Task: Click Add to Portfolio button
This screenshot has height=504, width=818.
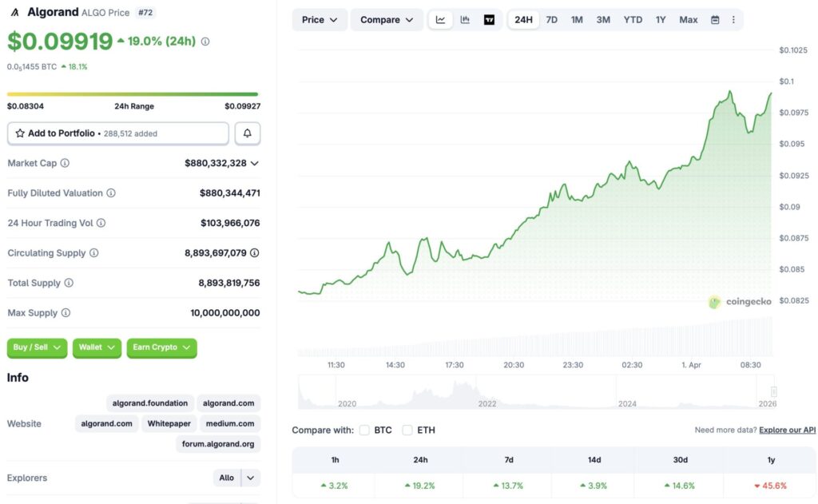Action: coord(118,133)
